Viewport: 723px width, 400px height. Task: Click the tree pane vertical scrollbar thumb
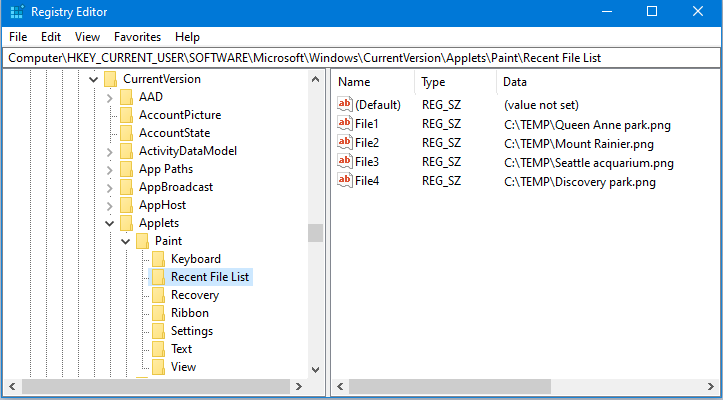click(x=315, y=233)
